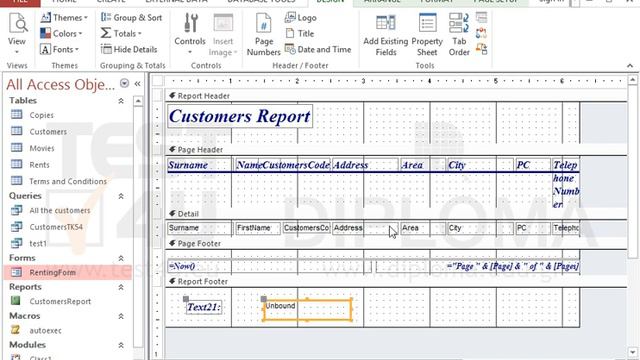This screenshot has width=640, height=360.
Task: Select the Report Header section bar
Action: tap(396, 96)
